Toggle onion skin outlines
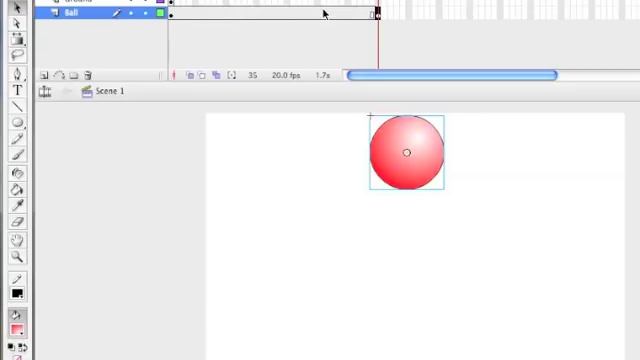The height and width of the screenshot is (360, 640). coord(202,75)
